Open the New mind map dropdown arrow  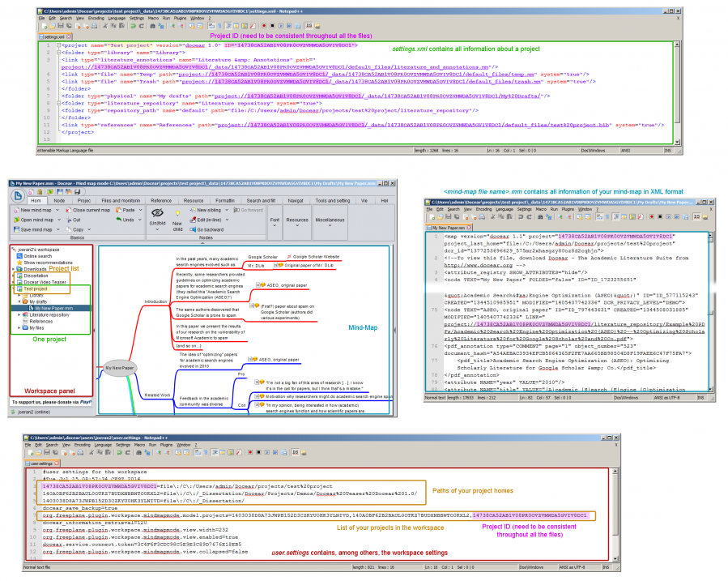pos(58,210)
